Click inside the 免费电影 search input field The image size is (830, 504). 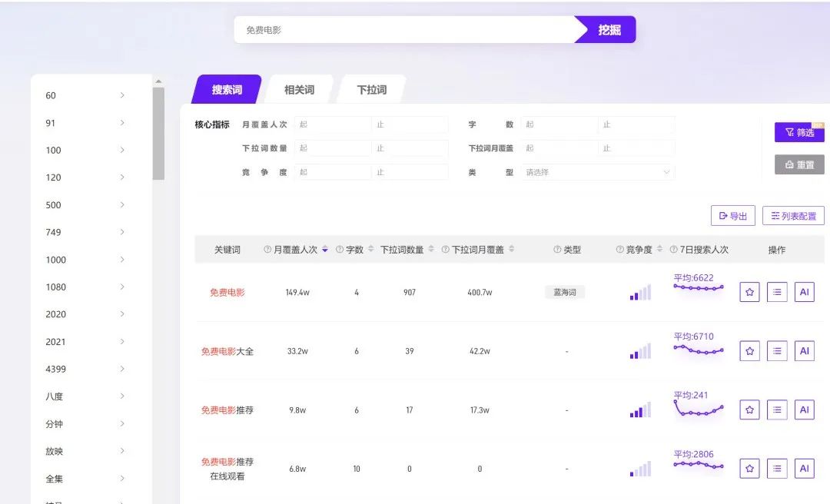pos(400,29)
